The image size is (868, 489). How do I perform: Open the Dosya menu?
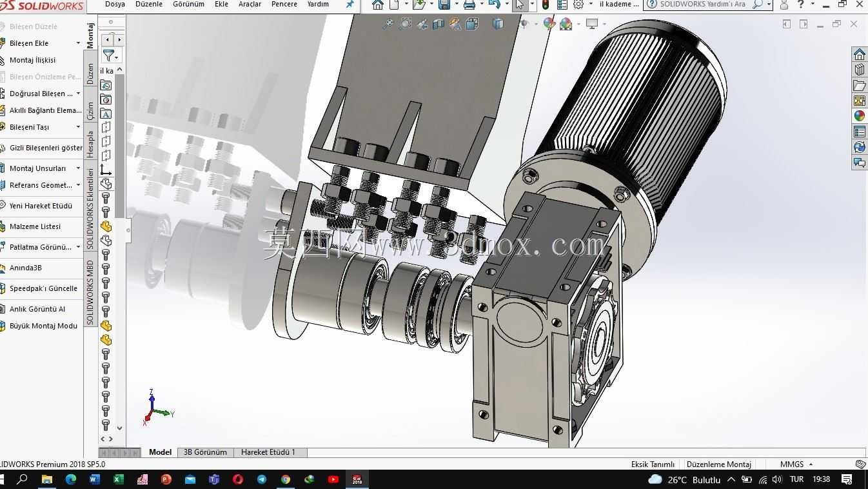tap(115, 4)
